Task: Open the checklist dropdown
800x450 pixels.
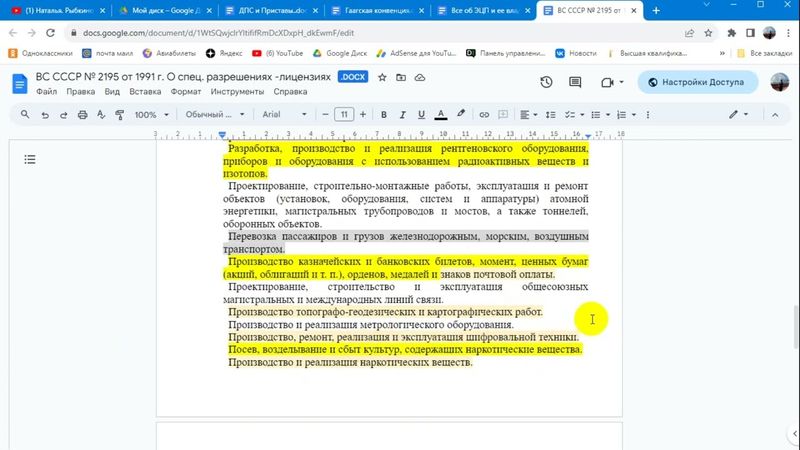Action: point(582,115)
